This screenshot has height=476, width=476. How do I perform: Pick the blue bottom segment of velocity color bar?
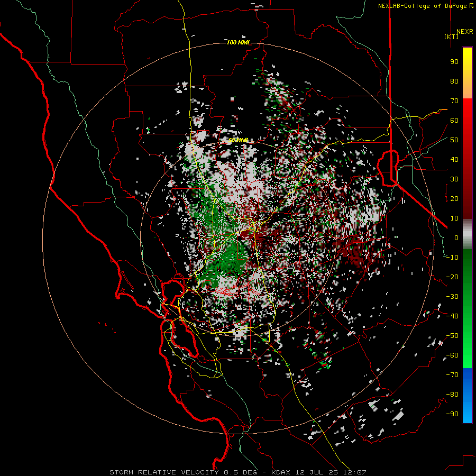[x=467, y=396]
